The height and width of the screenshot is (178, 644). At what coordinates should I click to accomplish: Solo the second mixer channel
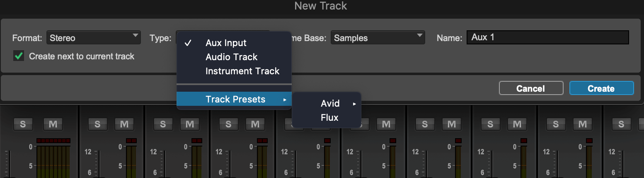pos(97,124)
